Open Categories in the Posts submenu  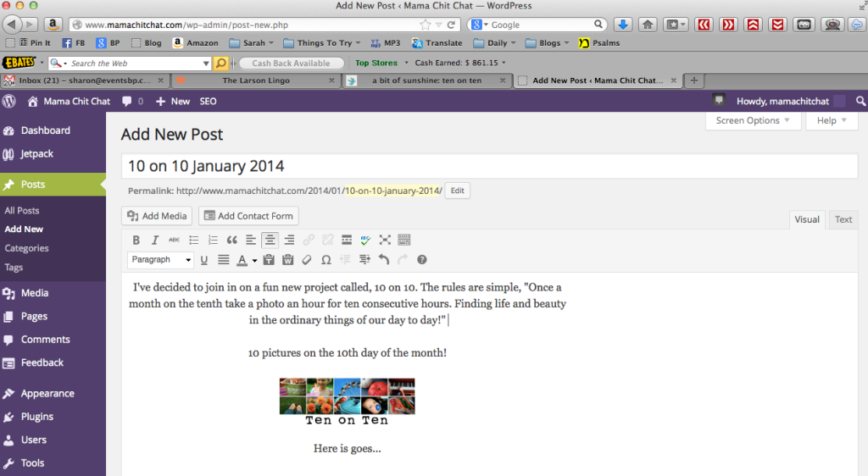coord(26,248)
